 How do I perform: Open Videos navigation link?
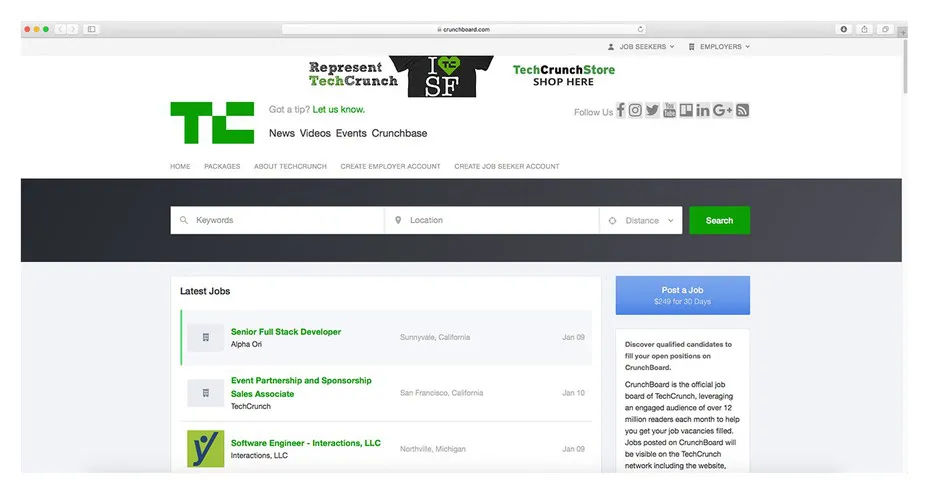tap(315, 133)
